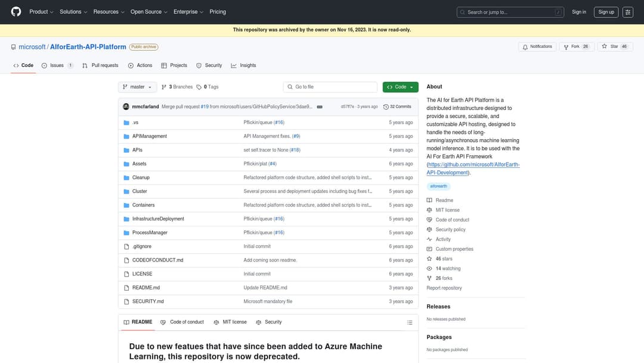The height and width of the screenshot is (363, 644).
Task: Click the .vs folder icon
Action: point(126,122)
